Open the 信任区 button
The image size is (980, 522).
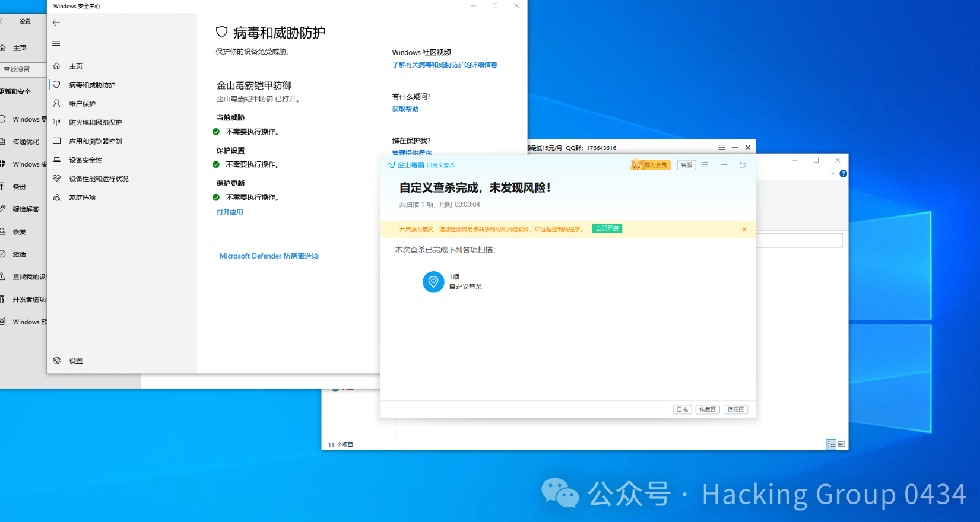(x=735, y=409)
